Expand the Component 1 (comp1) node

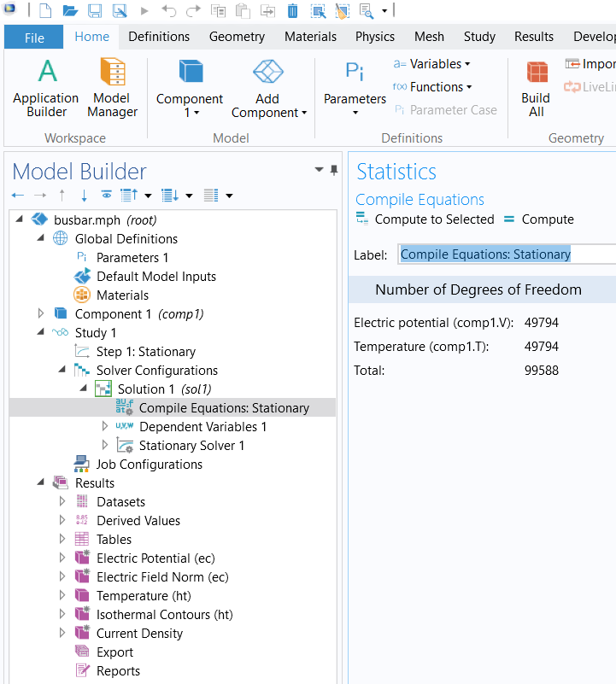pos(40,314)
